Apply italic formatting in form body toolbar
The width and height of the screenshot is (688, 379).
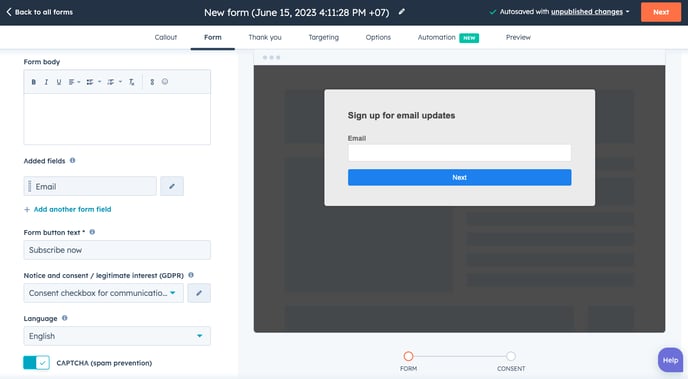(x=46, y=82)
